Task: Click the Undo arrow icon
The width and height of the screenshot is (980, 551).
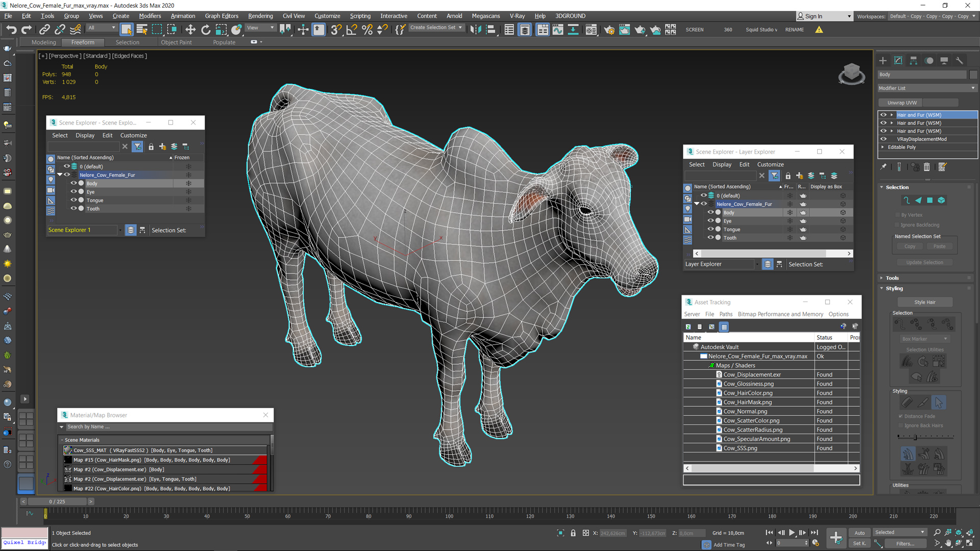Action: 11,30
